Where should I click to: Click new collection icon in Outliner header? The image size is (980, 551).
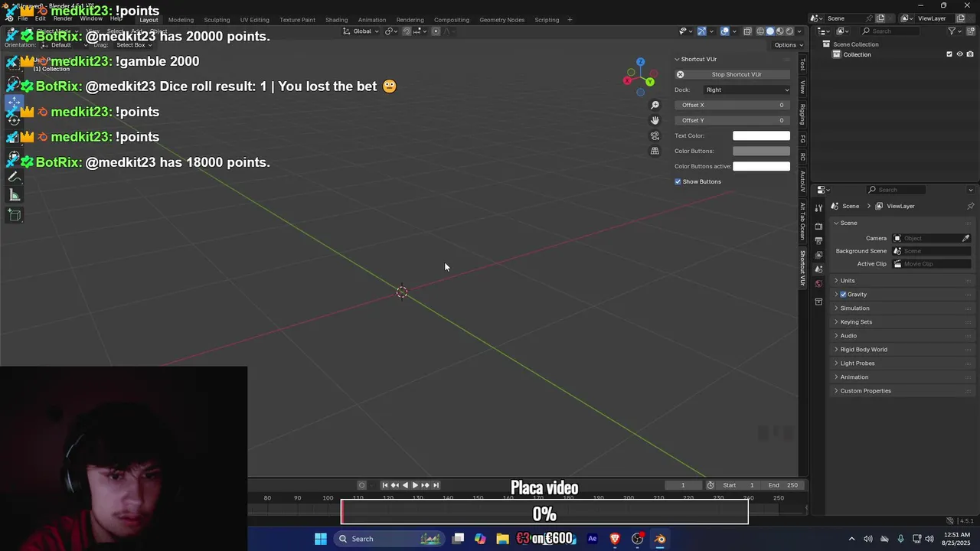(971, 31)
